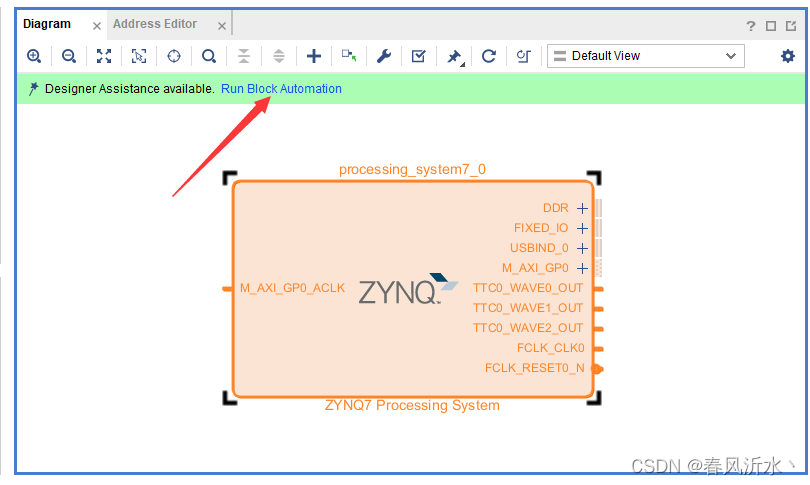This screenshot has height=485, width=810.
Task: Click the Zoom In magnifier icon
Action: 34,56
